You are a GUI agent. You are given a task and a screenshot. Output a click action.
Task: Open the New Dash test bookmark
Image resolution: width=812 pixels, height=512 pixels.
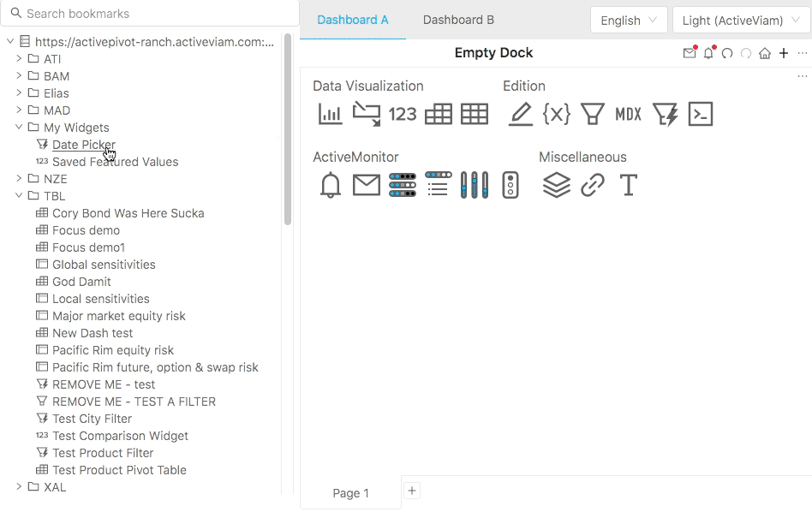pyautogui.click(x=93, y=332)
